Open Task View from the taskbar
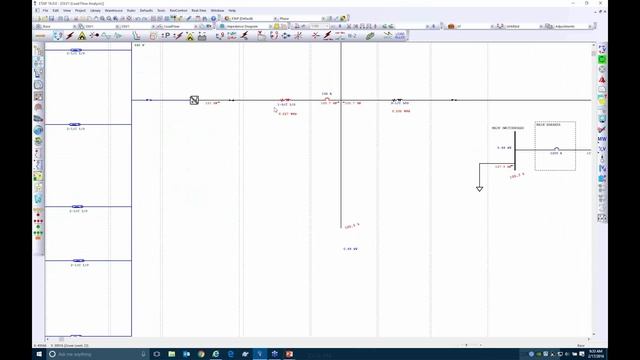This screenshot has height=360, width=640. coord(157,354)
